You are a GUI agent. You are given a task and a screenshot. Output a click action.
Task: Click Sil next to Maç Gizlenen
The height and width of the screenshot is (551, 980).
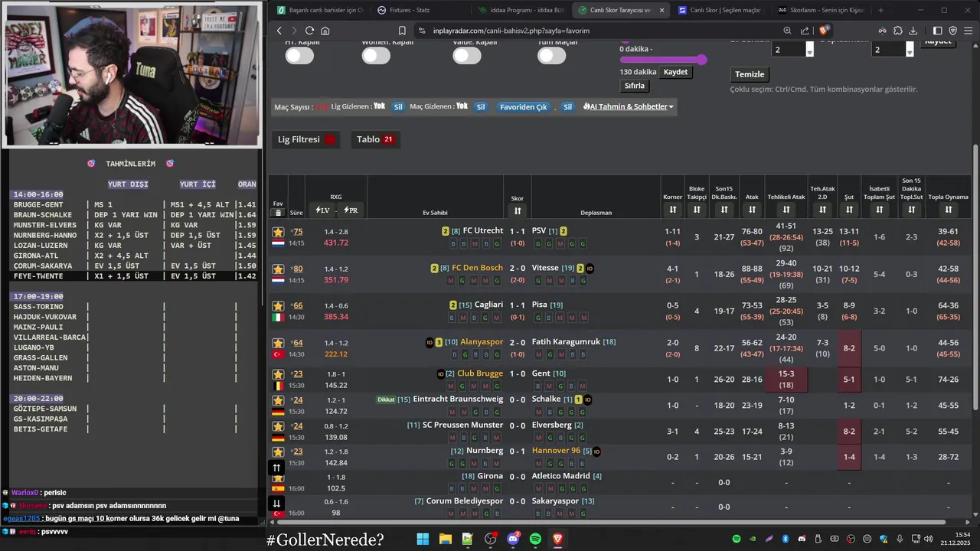(481, 106)
